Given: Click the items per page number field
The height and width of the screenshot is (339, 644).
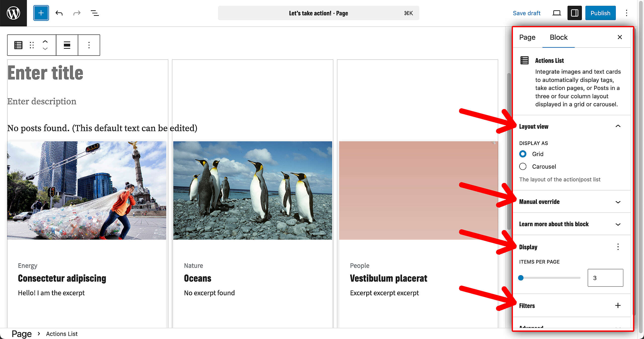Looking at the screenshot, I should (x=605, y=278).
